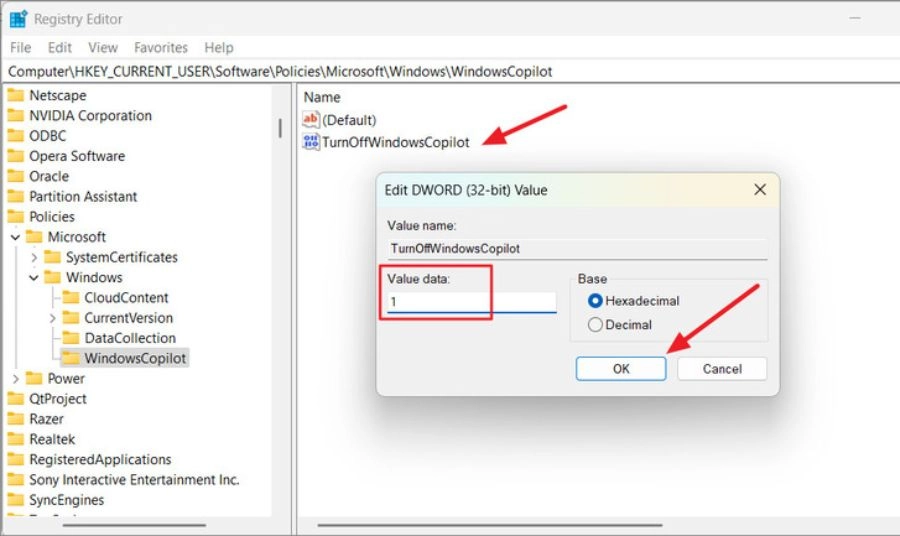This screenshot has height=536, width=900.
Task: Click the ODBC folder icon
Action: tap(15, 135)
